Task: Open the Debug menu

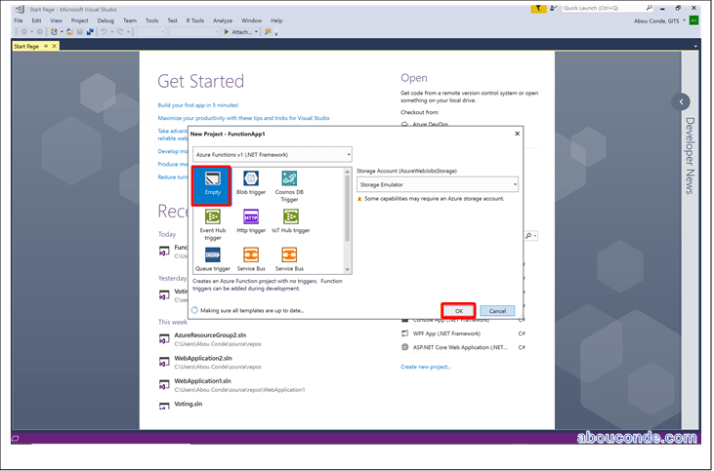Action: (106, 19)
